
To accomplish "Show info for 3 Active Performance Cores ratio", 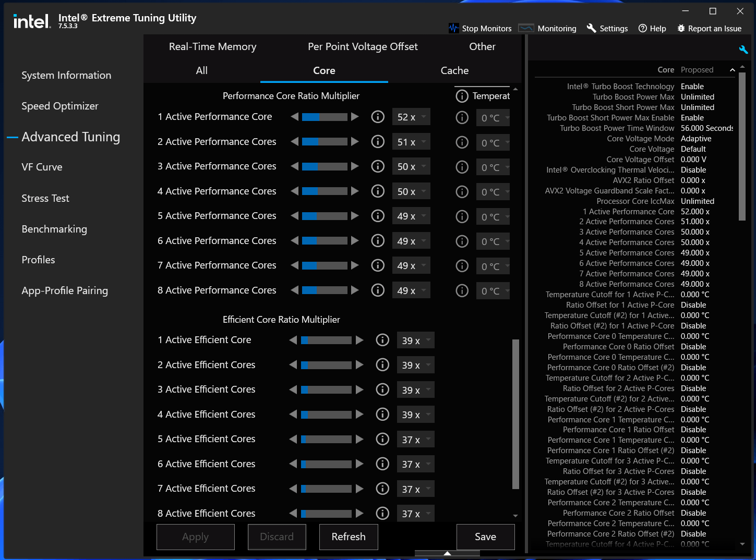I will pos(378,166).
